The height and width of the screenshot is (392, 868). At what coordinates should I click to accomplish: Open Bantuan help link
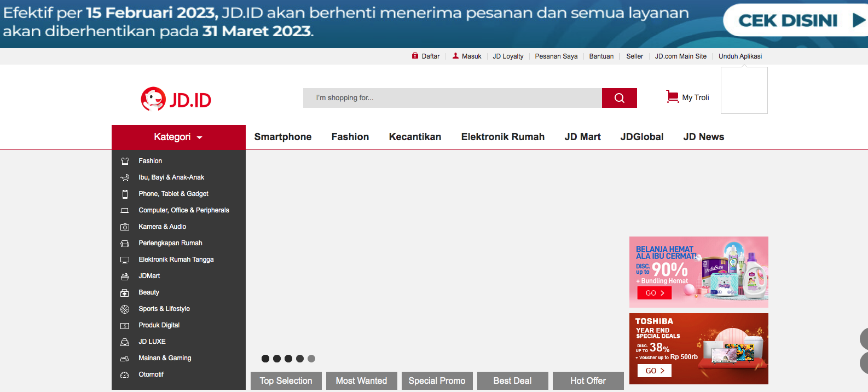click(x=601, y=56)
